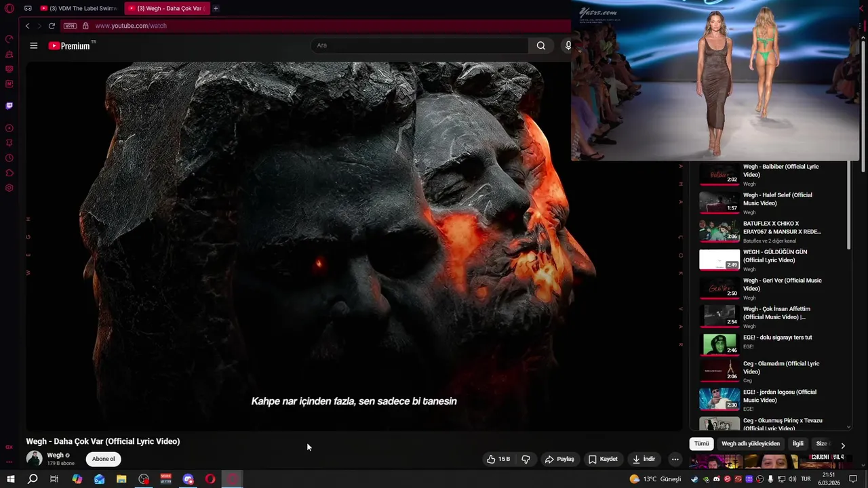Open the Twitch panel in the sidebar
Viewport: 868px width, 488px height.
point(9,106)
